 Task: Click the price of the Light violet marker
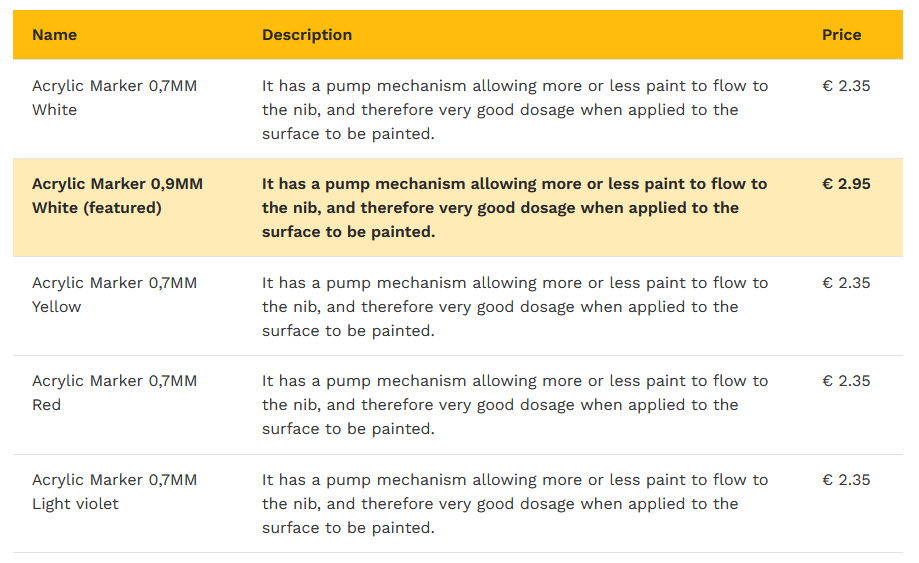point(846,480)
